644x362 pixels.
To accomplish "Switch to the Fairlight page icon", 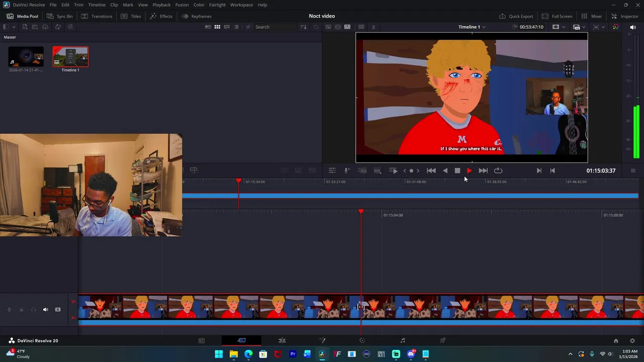I will pyautogui.click(x=403, y=340).
